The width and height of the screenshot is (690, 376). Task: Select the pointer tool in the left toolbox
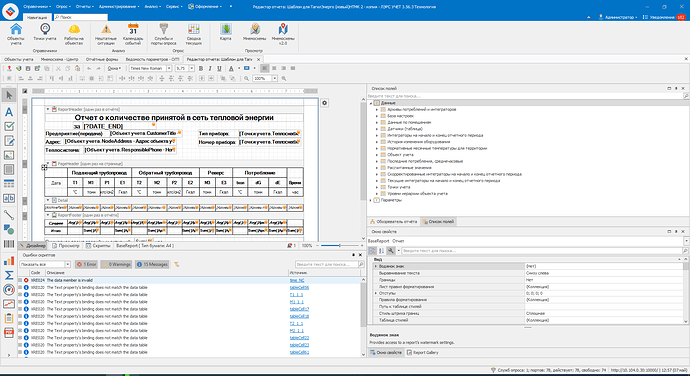click(x=9, y=95)
